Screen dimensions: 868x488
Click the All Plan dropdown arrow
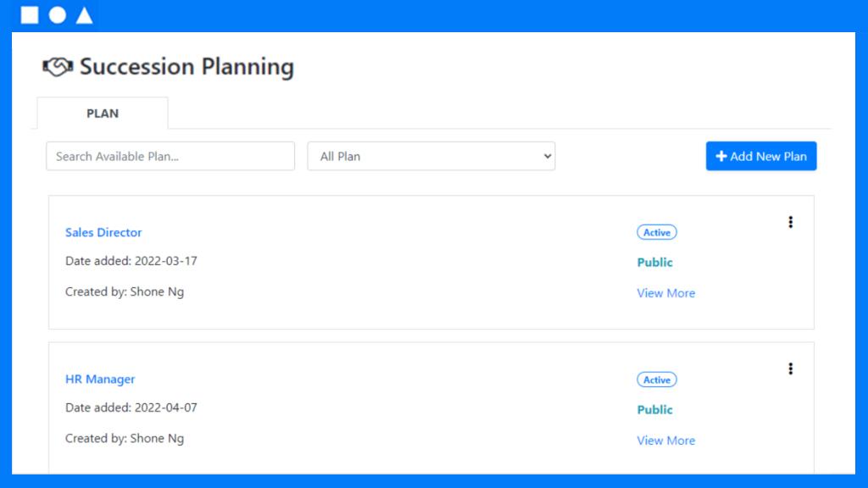tap(547, 157)
